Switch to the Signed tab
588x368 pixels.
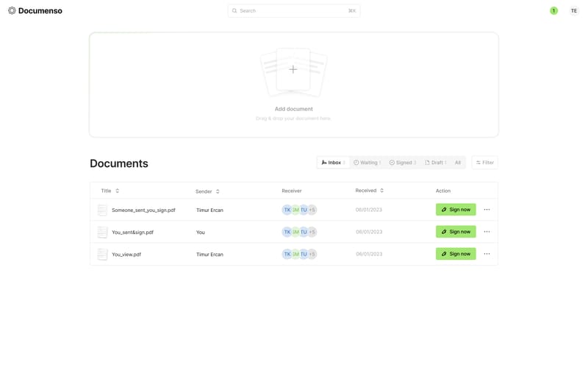[x=402, y=163]
